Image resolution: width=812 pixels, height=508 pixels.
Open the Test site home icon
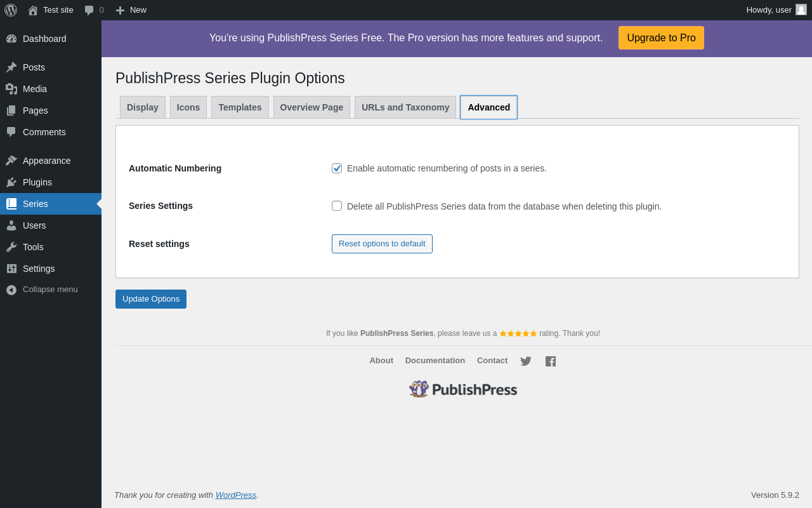pyautogui.click(x=33, y=10)
